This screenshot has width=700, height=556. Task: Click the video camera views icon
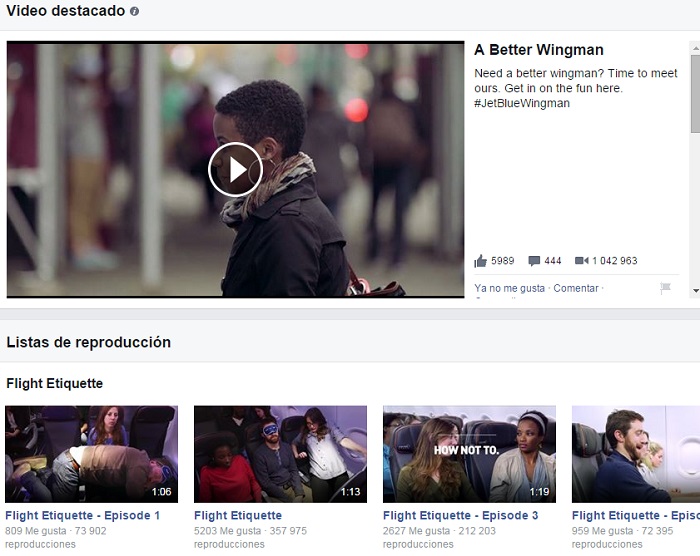[581, 261]
